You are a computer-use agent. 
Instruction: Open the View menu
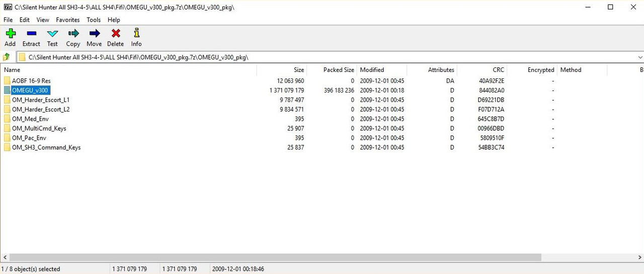coord(43,20)
